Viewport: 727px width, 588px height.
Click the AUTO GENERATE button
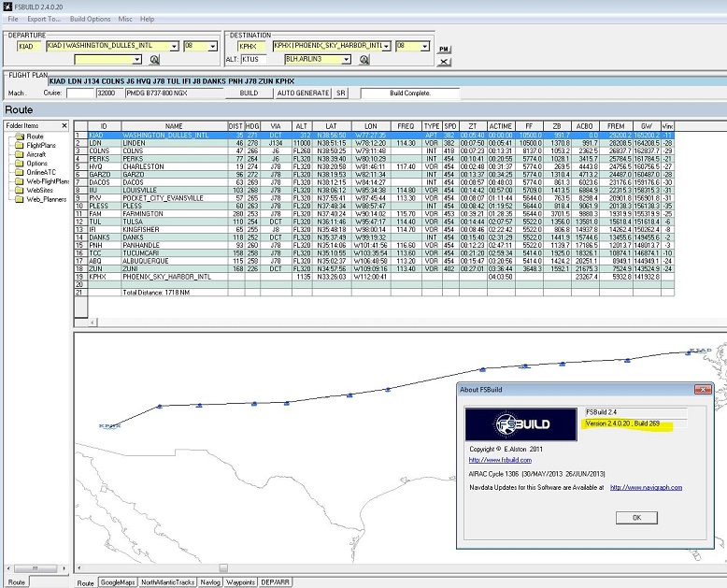(303, 93)
